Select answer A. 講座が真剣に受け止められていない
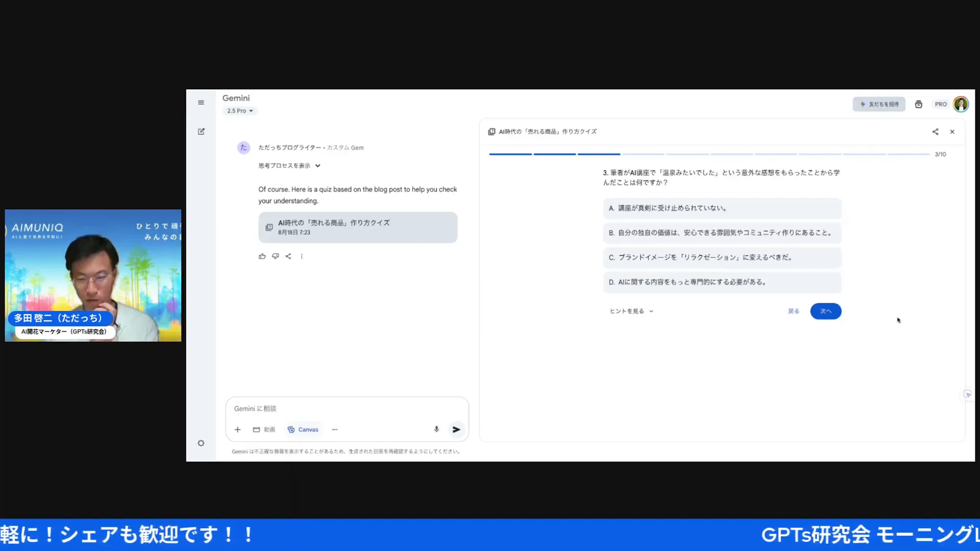This screenshot has width=980, height=551. click(722, 208)
